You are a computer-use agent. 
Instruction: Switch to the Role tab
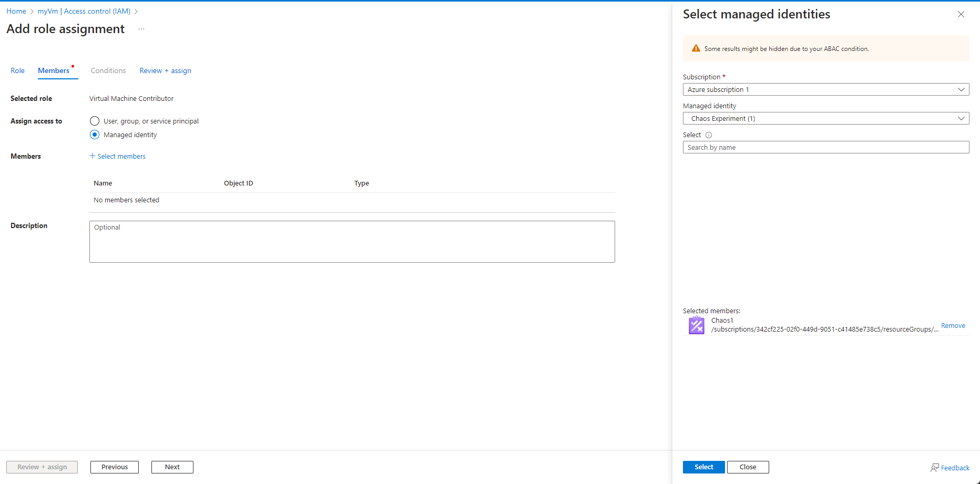click(x=17, y=70)
